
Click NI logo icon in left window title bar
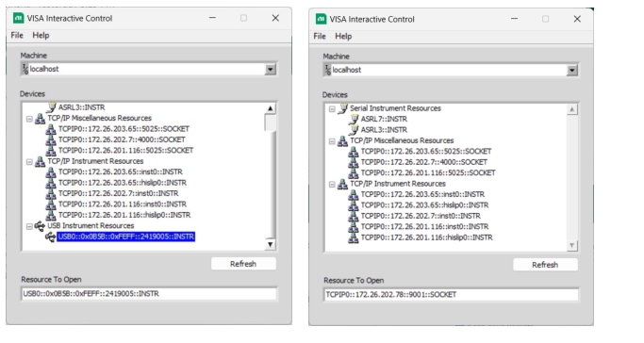(19, 18)
